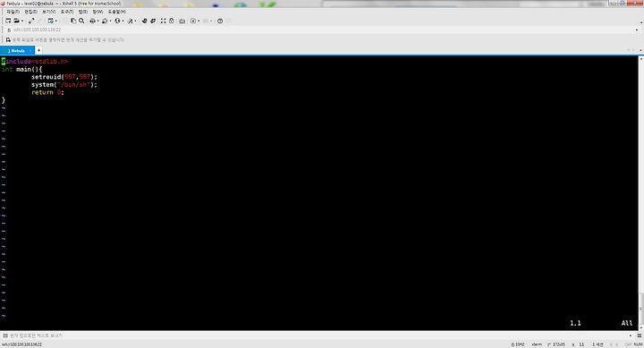Expand the Encoding dropdown arrow
This screenshot has height=348, width=644.
[123, 21]
